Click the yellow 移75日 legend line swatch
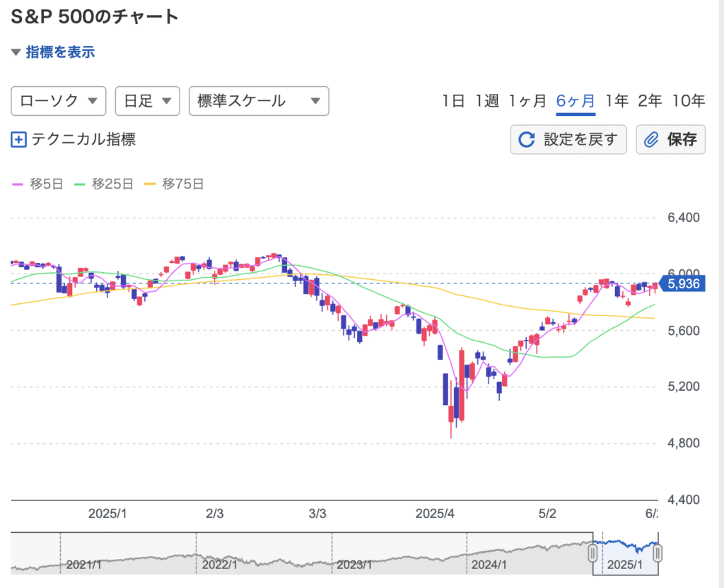Image resolution: width=724 pixels, height=588 pixels. [150, 184]
